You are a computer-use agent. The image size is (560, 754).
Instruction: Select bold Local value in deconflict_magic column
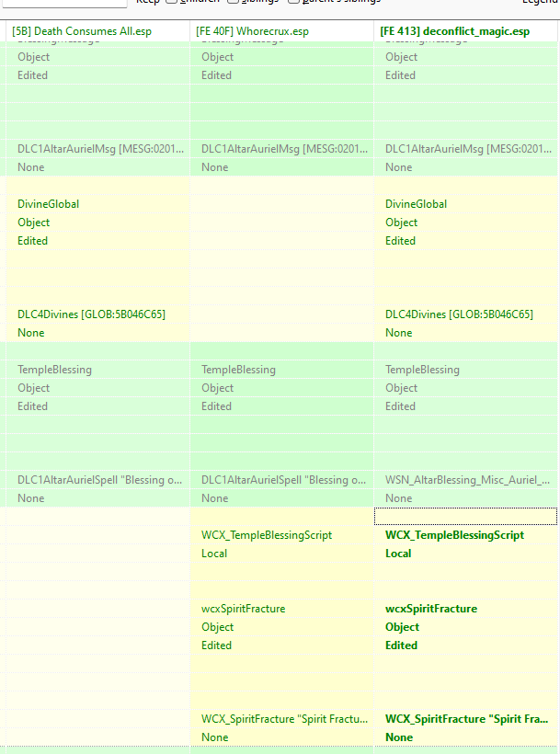tap(398, 554)
